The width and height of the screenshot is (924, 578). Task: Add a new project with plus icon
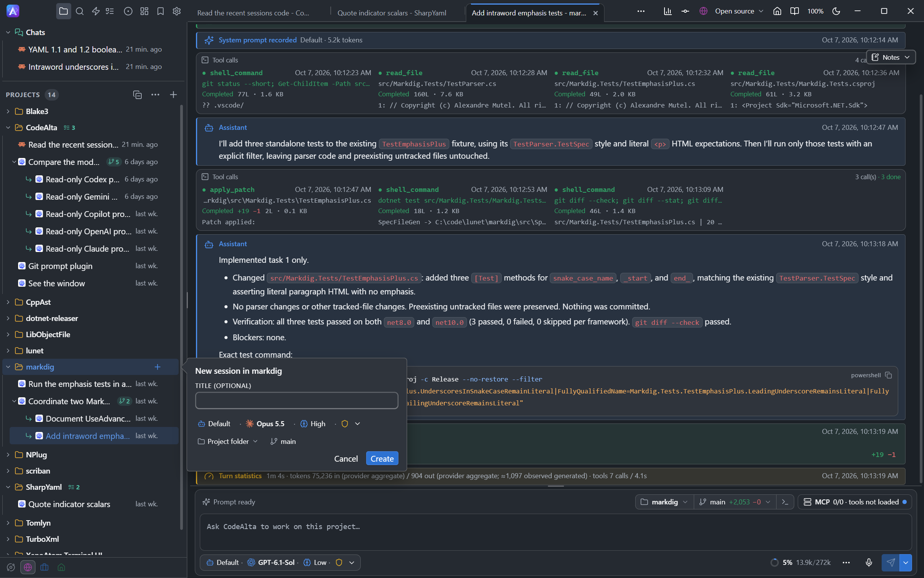coord(173,95)
